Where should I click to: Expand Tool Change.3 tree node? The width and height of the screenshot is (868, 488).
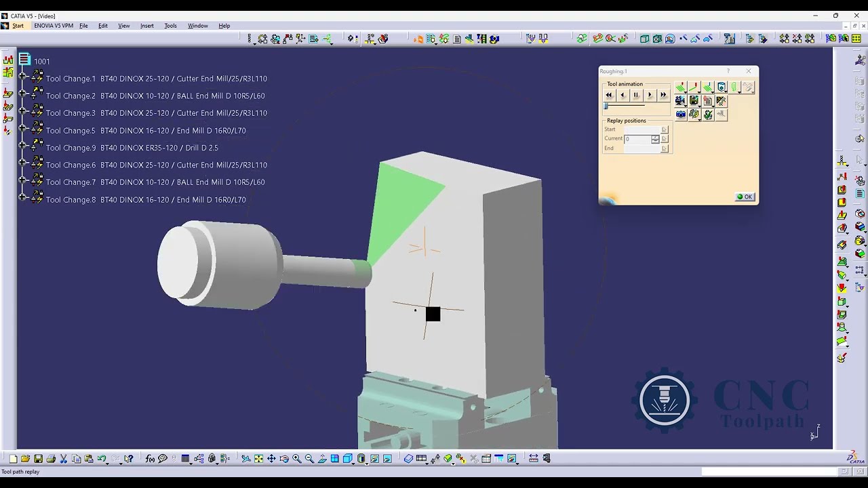(22, 110)
